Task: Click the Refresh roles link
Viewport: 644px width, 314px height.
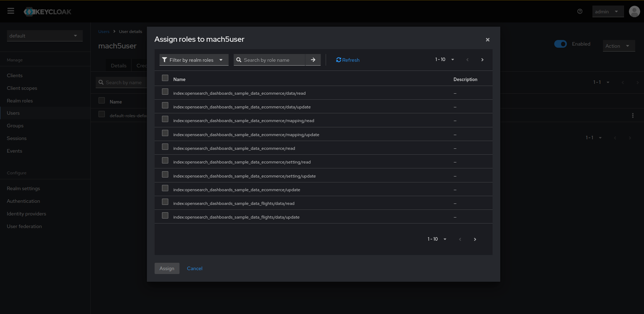Action: (x=348, y=60)
